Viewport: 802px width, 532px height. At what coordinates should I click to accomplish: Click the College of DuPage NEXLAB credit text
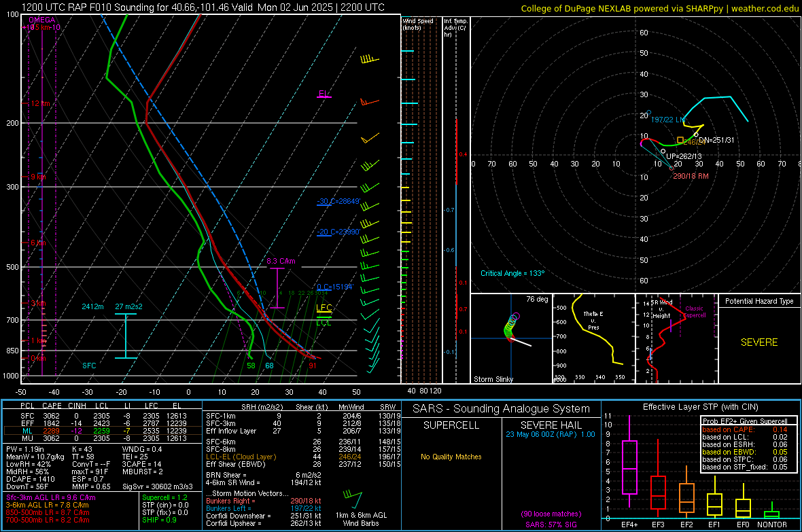coord(659,8)
